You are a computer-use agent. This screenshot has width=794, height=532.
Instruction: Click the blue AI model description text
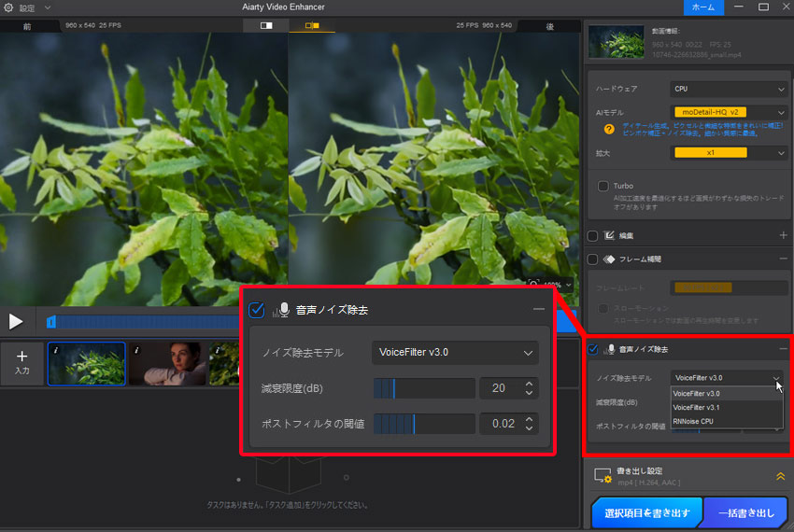point(702,130)
